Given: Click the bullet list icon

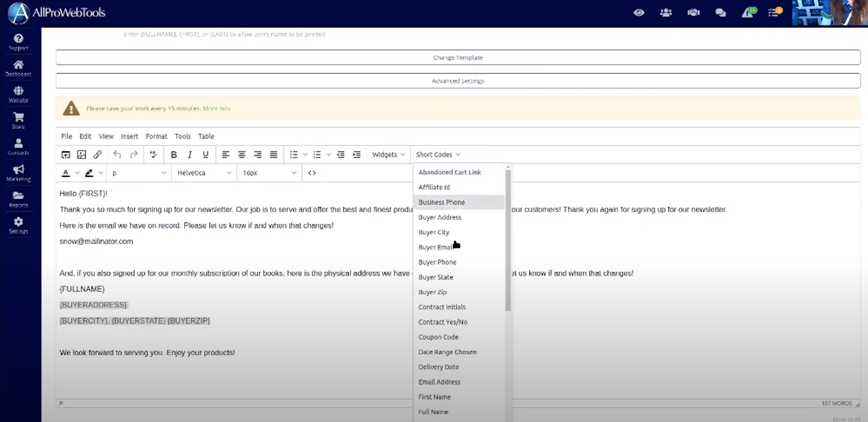Looking at the screenshot, I should point(293,155).
